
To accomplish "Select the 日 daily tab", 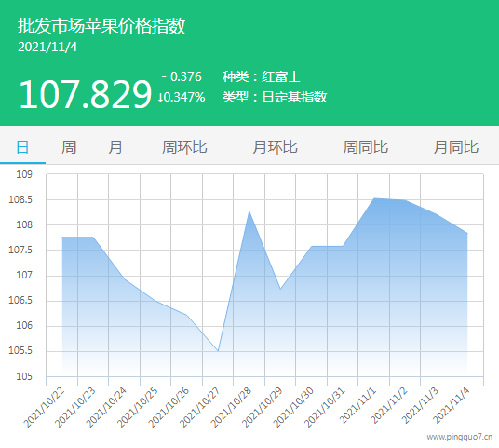I will 22,147.
